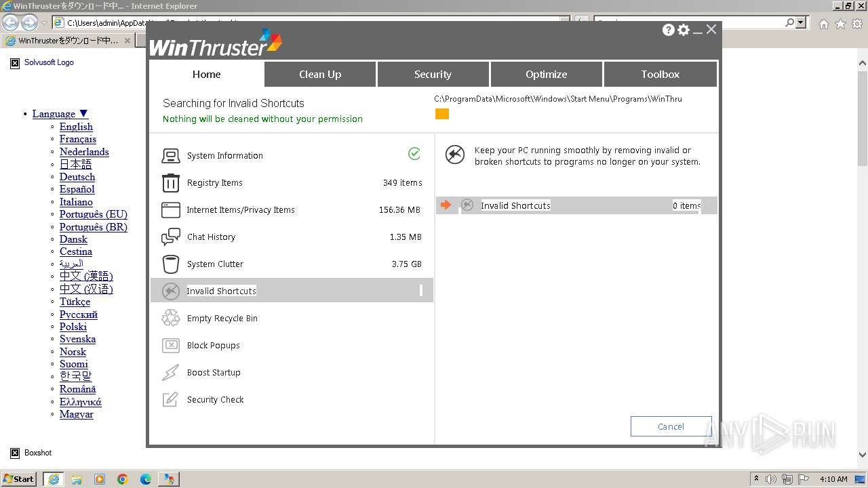Click the taskbar clock showing 4:10 AM
The width and height of the screenshot is (868, 488).
pyautogui.click(x=833, y=479)
